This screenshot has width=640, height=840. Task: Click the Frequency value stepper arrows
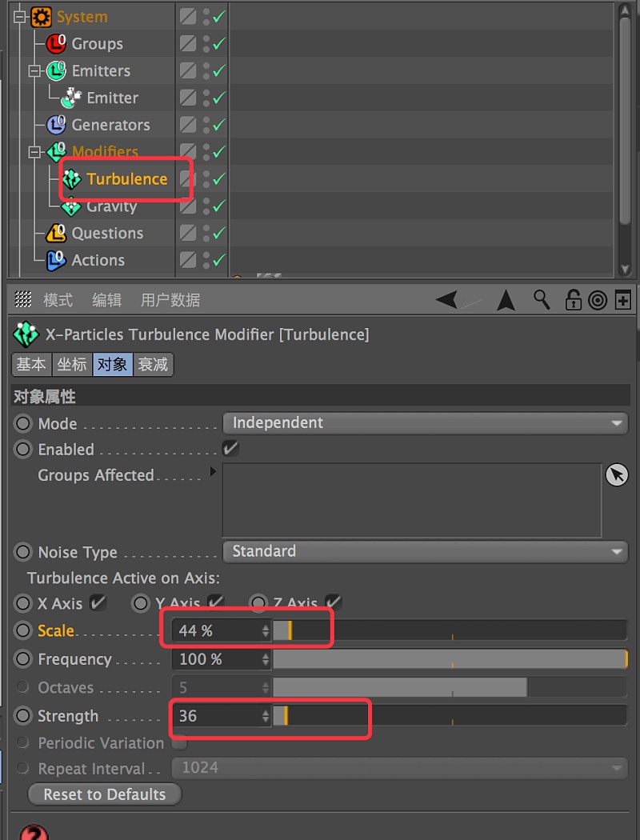coord(265,659)
